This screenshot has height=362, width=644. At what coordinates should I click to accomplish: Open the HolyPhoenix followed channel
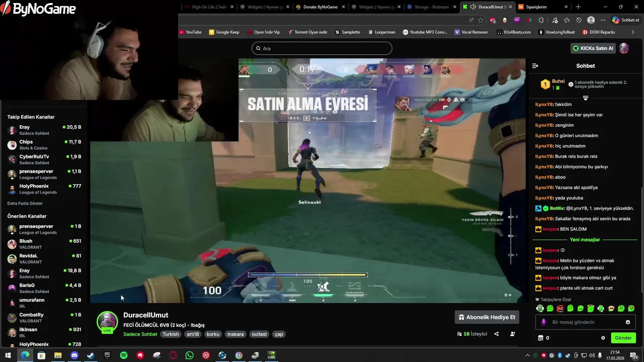pyautogui.click(x=44, y=189)
